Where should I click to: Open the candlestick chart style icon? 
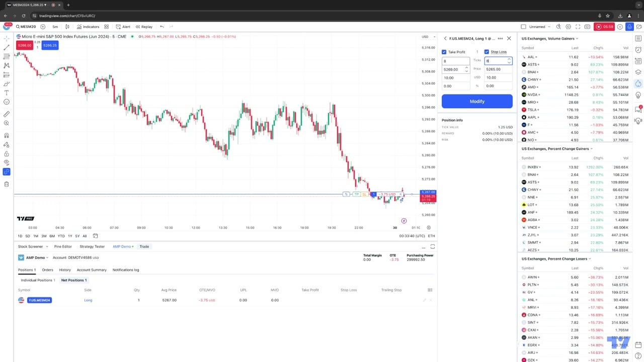(67, 27)
